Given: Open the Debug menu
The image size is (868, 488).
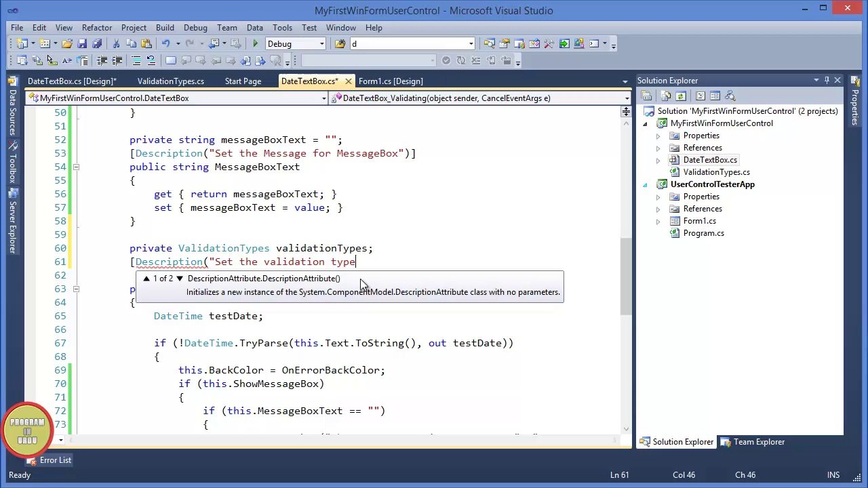Looking at the screenshot, I should click(195, 28).
